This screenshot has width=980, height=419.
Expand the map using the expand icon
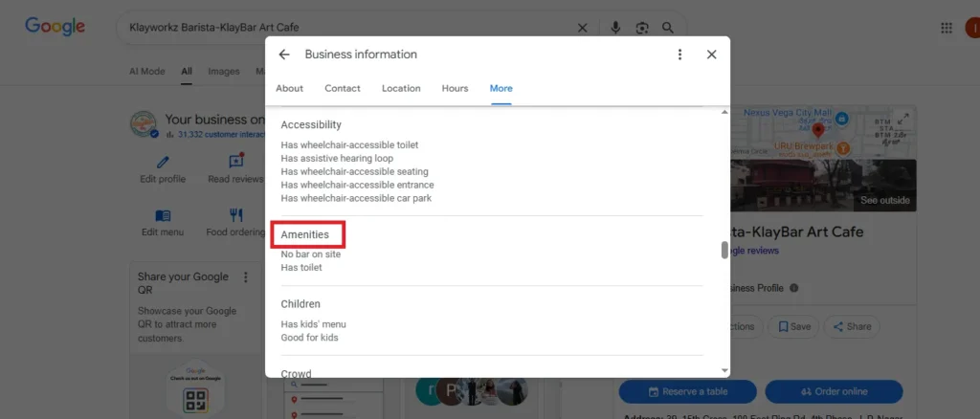coord(902,118)
